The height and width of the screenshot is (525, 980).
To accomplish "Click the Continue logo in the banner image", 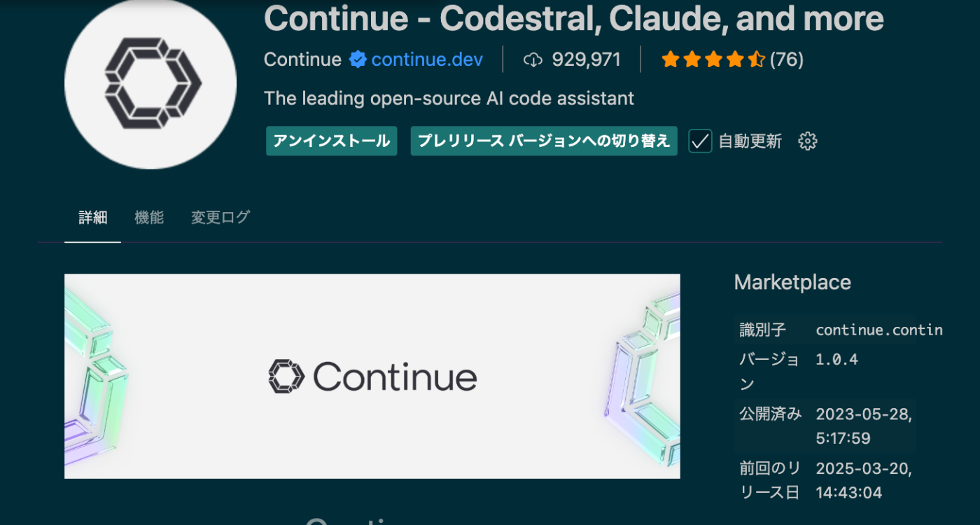I will point(372,376).
